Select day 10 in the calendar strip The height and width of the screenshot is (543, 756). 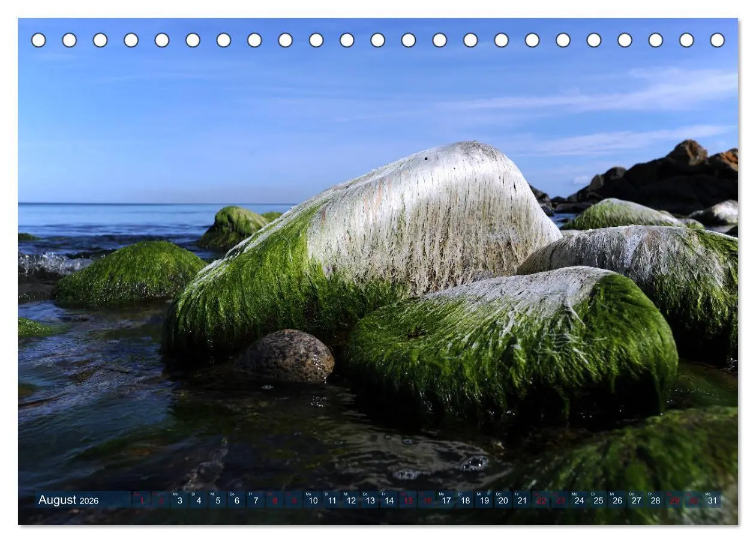[x=313, y=500]
